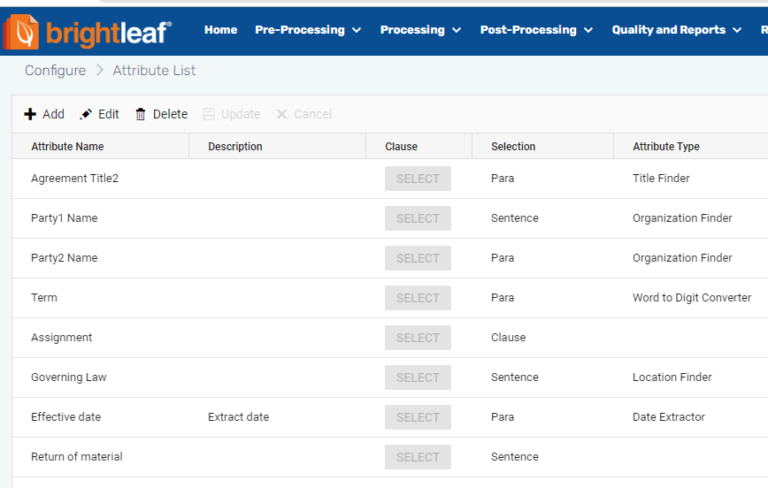Click the Update save icon
This screenshot has height=488, width=768.
209,114
